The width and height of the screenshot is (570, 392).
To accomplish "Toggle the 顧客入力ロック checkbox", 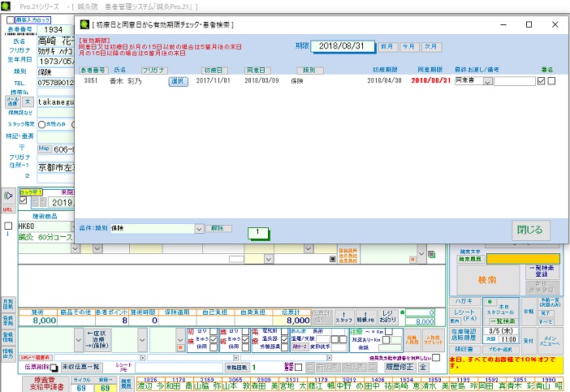I will tap(11, 20).
